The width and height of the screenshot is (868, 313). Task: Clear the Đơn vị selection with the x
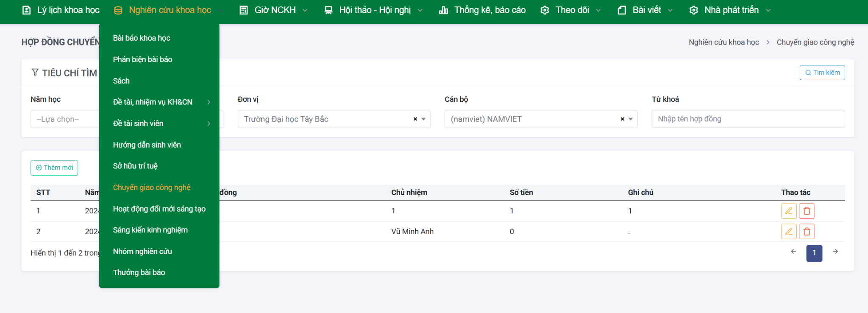(x=415, y=119)
